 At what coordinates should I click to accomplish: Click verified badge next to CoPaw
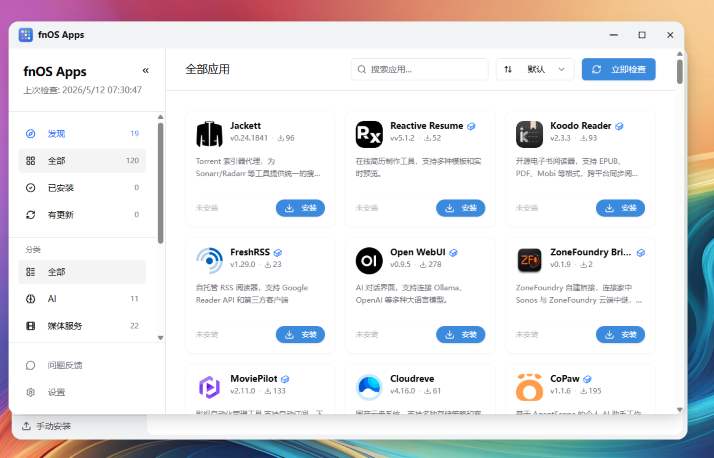(x=587, y=379)
